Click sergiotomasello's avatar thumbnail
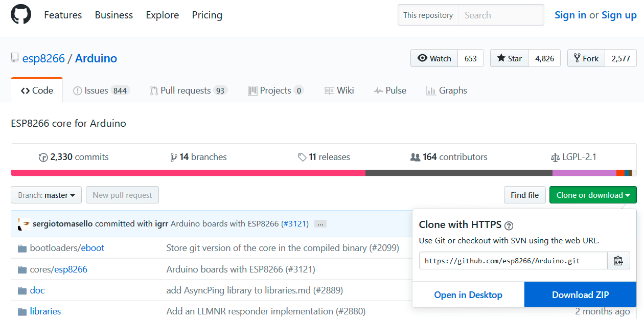This screenshot has width=644, height=319. tap(24, 223)
